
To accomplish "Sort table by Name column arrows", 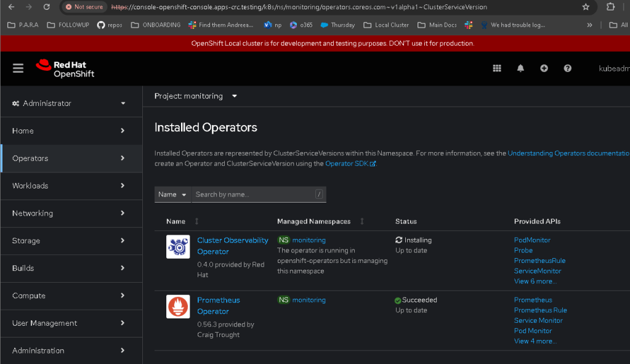I will [196, 221].
